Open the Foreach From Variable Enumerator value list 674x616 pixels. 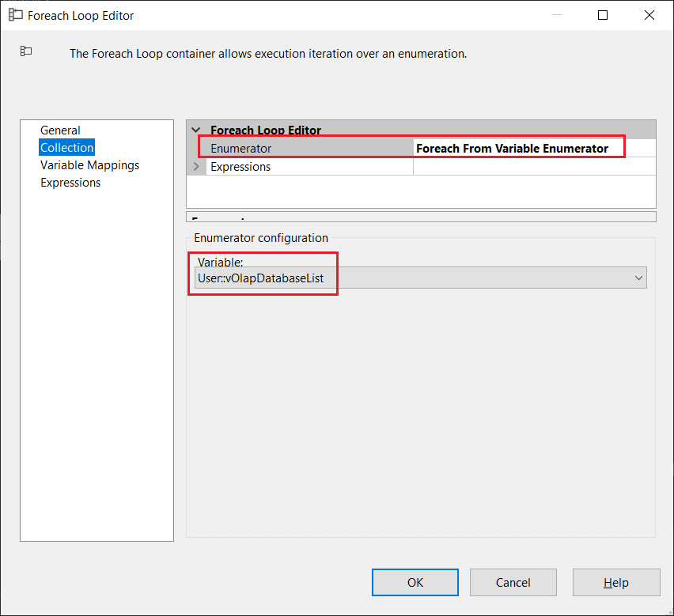pos(534,149)
